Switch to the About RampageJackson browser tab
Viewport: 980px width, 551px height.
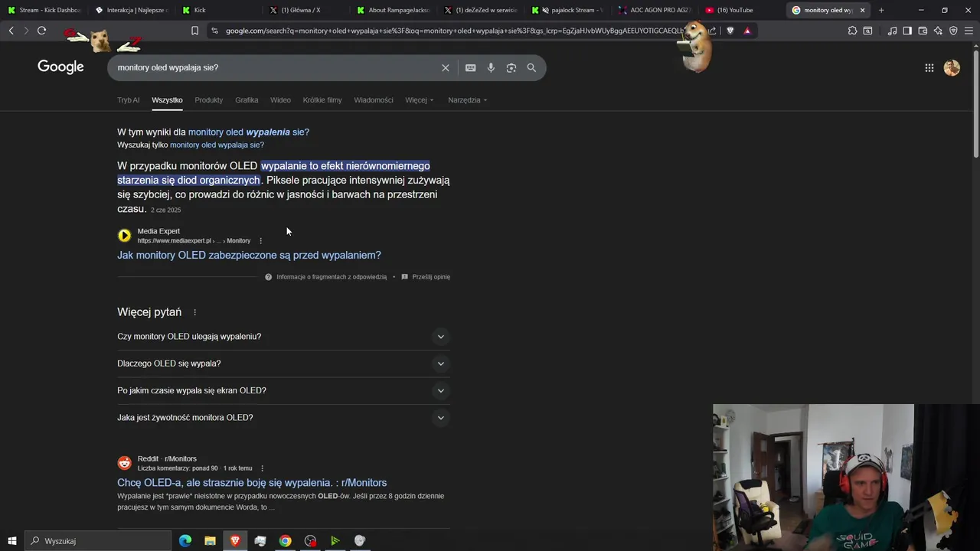click(x=394, y=10)
